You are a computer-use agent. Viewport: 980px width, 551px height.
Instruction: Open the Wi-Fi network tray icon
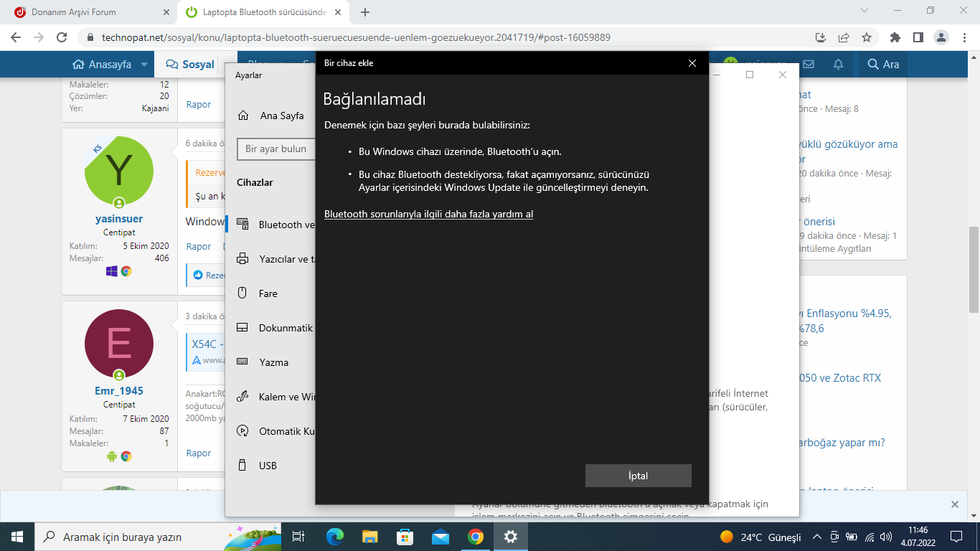click(x=870, y=537)
